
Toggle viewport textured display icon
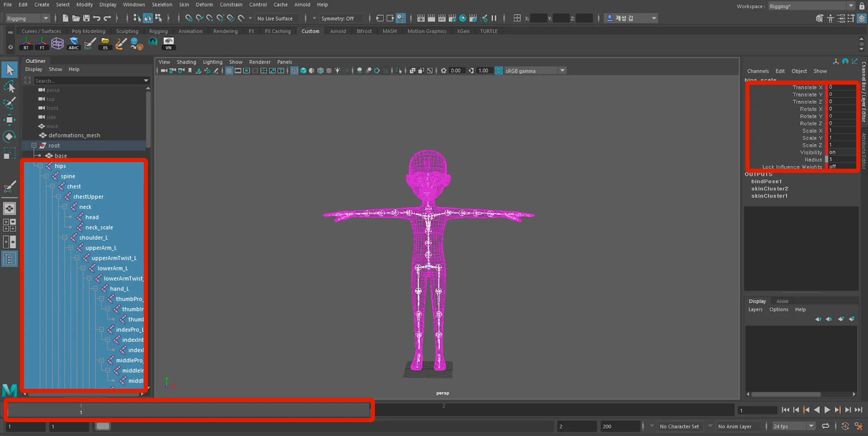click(329, 70)
